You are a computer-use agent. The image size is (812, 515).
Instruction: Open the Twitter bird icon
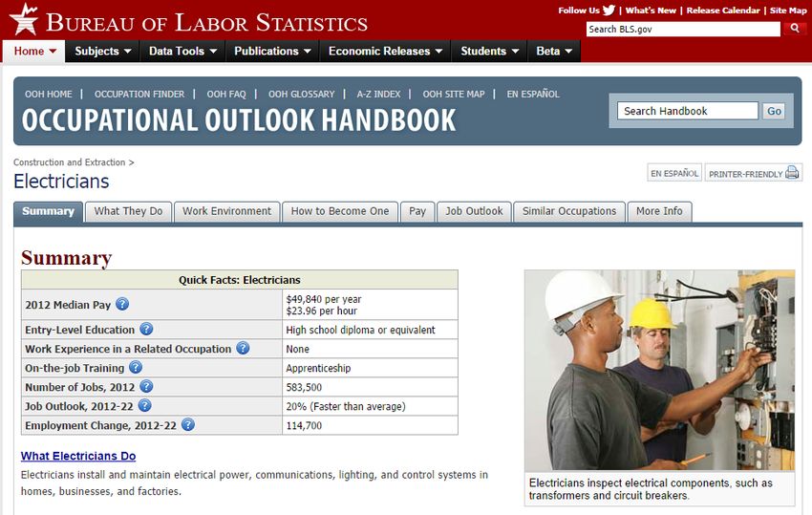coord(609,10)
